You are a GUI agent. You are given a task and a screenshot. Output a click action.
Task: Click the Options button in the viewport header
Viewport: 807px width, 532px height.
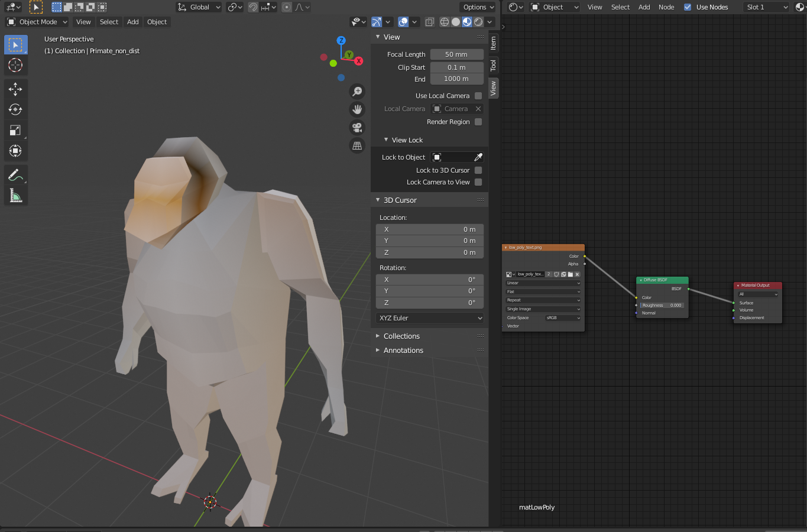pyautogui.click(x=478, y=7)
